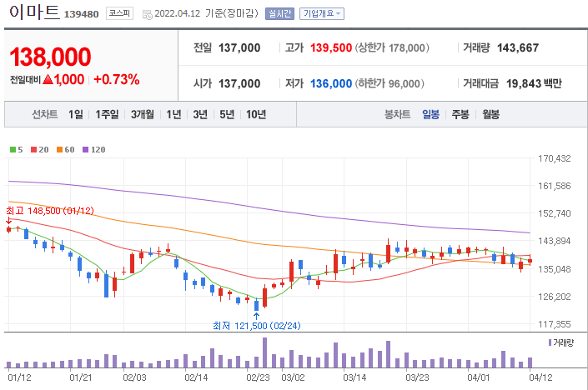This screenshot has height=390, width=588.
Task: Select the 1주일 line chart period
Action: (x=107, y=114)
